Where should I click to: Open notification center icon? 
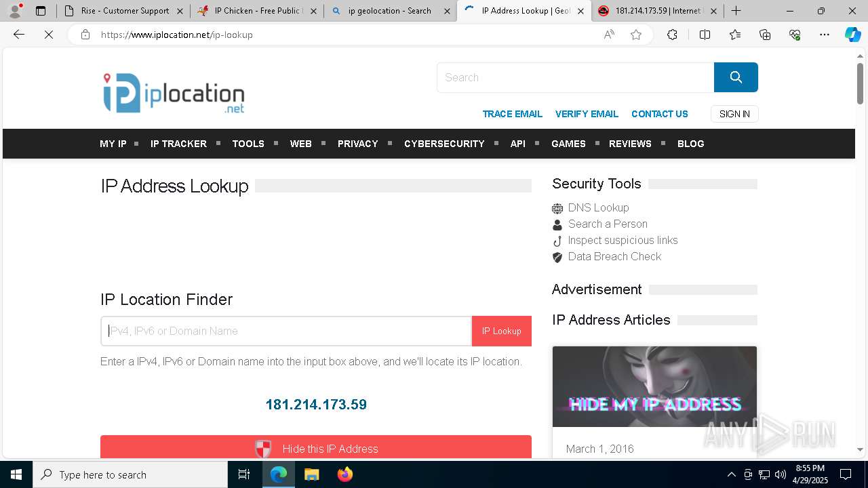[x=846, y=474]
